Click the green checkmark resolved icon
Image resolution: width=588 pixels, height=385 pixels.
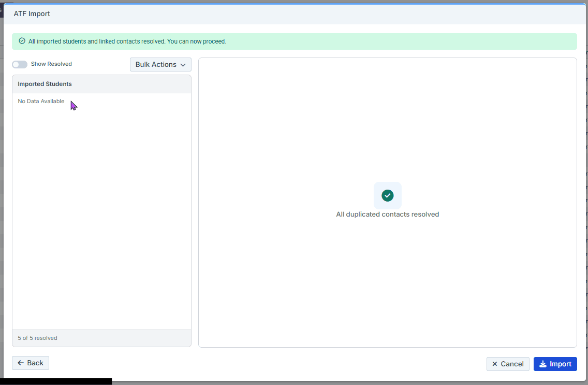coord(387,195)
